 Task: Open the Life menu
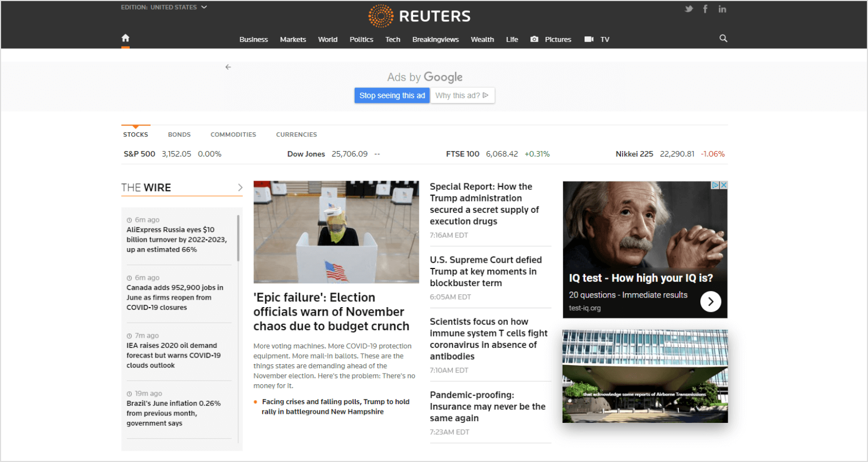(x=512, y=40)
